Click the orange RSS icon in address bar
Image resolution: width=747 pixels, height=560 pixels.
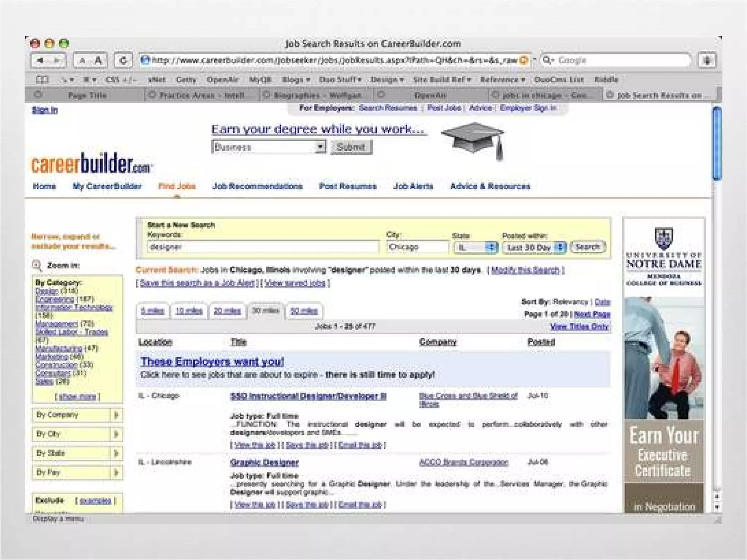click(x=523, y=61)
